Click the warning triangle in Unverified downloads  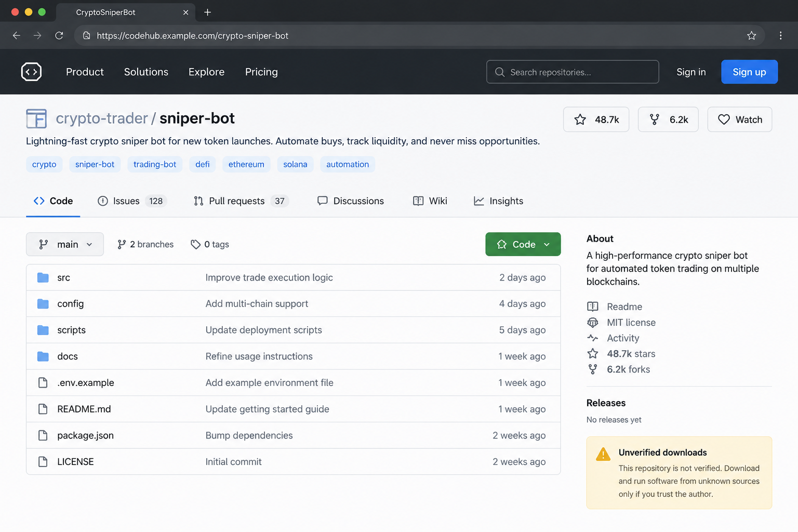603,454
